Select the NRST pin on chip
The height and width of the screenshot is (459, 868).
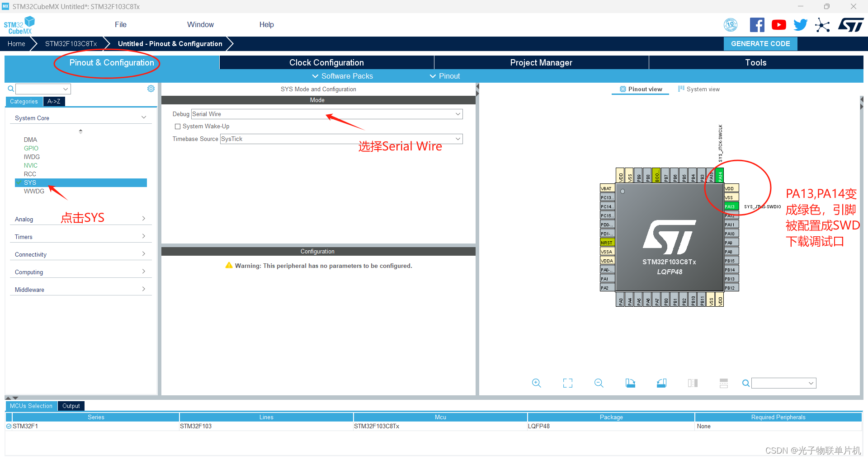(607, 243)
